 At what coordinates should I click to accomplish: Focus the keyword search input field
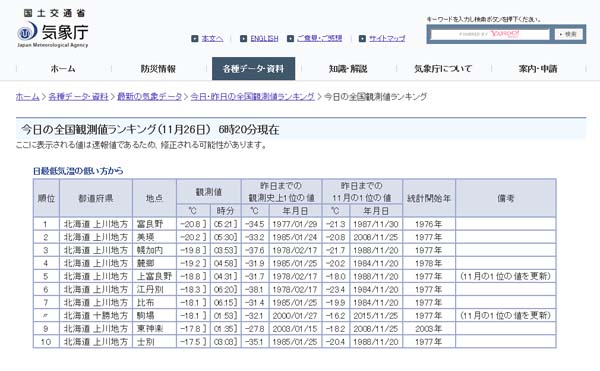click(490, 34)
